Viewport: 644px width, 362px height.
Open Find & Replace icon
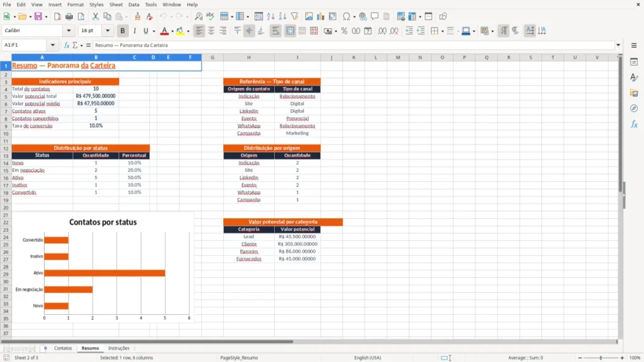point(198,16)
